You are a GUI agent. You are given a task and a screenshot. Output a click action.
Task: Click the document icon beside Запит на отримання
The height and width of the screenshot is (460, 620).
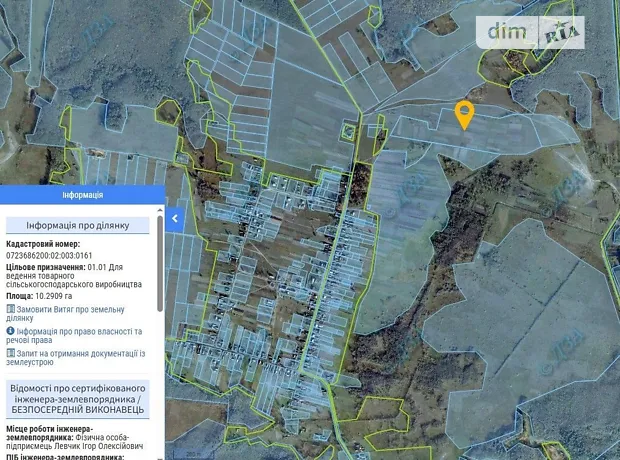11,352
